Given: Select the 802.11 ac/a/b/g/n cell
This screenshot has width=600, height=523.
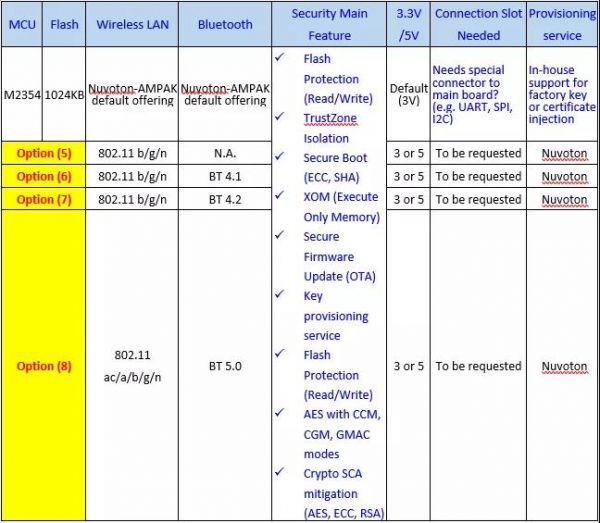Looking at the screenshot, I should (132, 366).
